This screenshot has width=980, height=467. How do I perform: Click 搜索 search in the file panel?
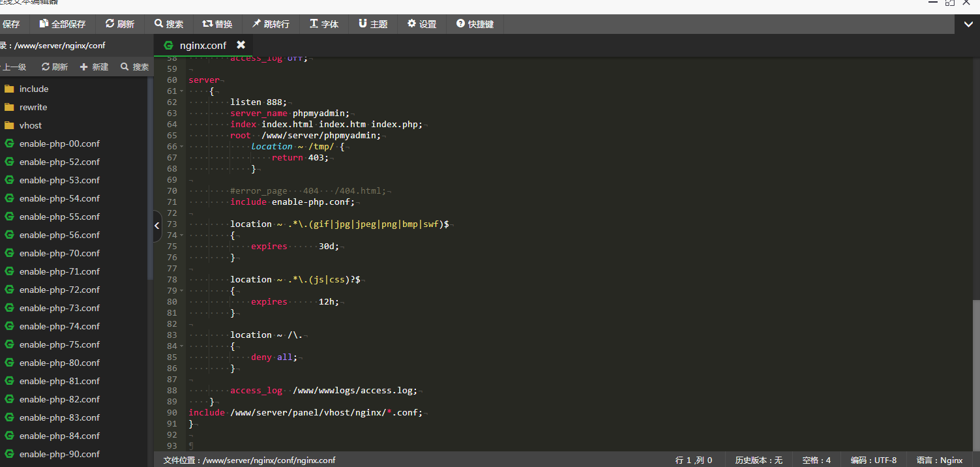pos(135,67)
